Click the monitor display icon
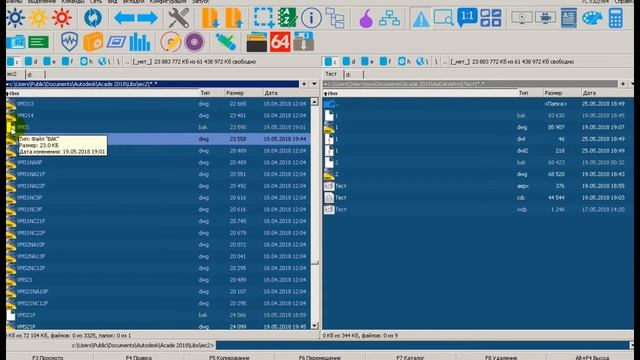This screenshot has height=360, width=640. click(x=522, y=18)
